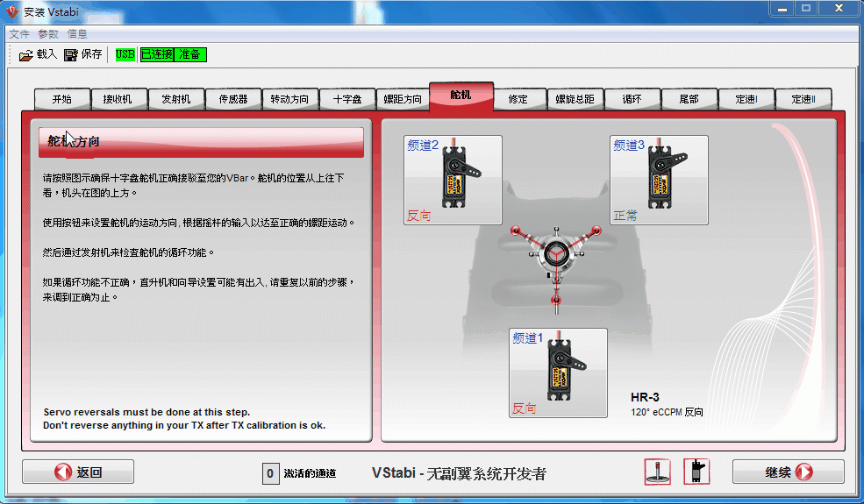Open the 信息 menu
Image resolution: width=864 pixels, height=504 pixels.
click(x=77, y=34)
